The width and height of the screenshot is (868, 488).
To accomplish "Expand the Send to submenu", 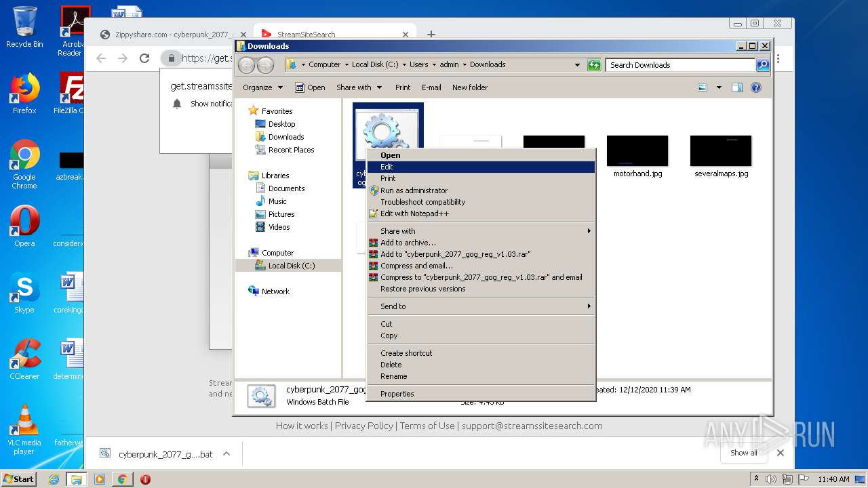I will tap(481, 306).
